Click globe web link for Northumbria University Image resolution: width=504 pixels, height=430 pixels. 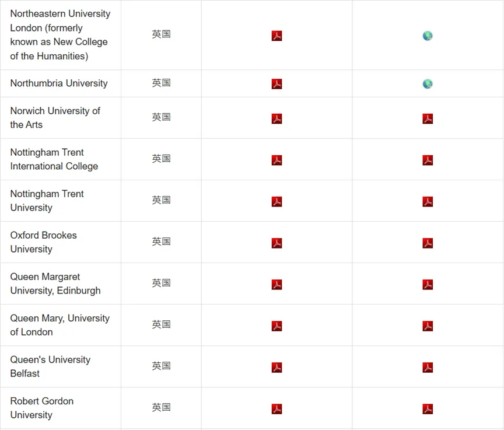(x=428, y=84)
